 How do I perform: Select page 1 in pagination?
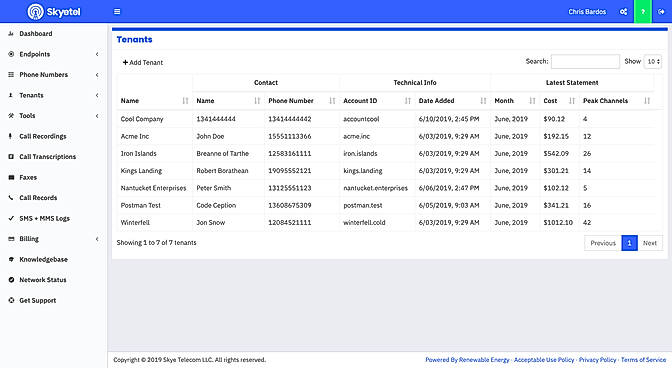point(629,243)
